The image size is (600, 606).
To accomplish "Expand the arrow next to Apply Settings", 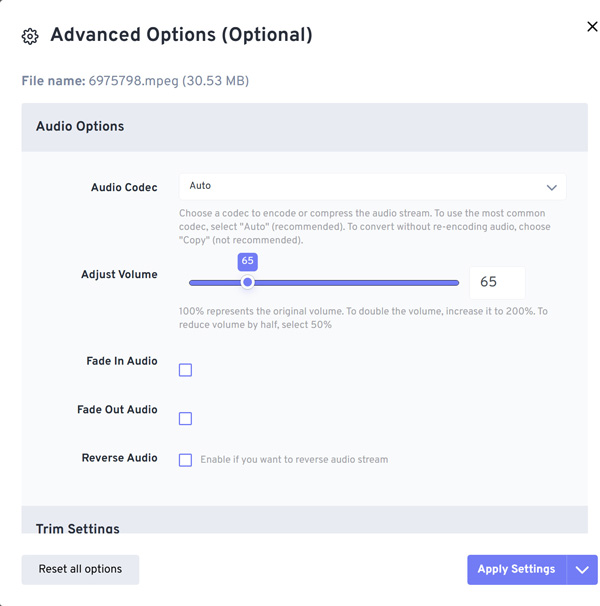I will pyautogui.click(x=582, y=569).
